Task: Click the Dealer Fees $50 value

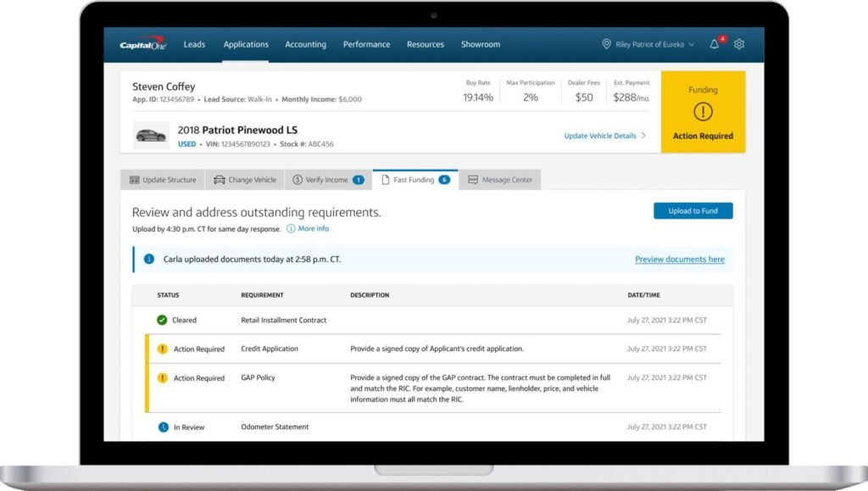Action: 584,98
